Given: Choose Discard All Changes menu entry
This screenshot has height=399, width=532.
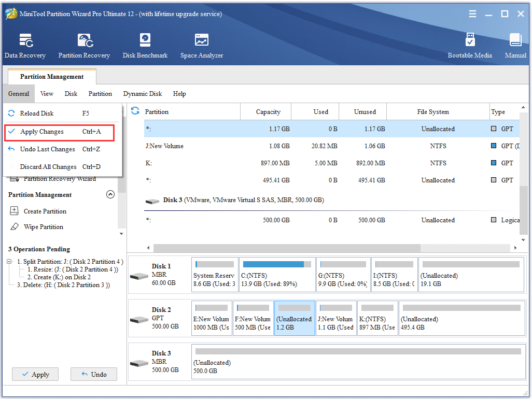Looking at the screenshot, I should pos(48,167).
